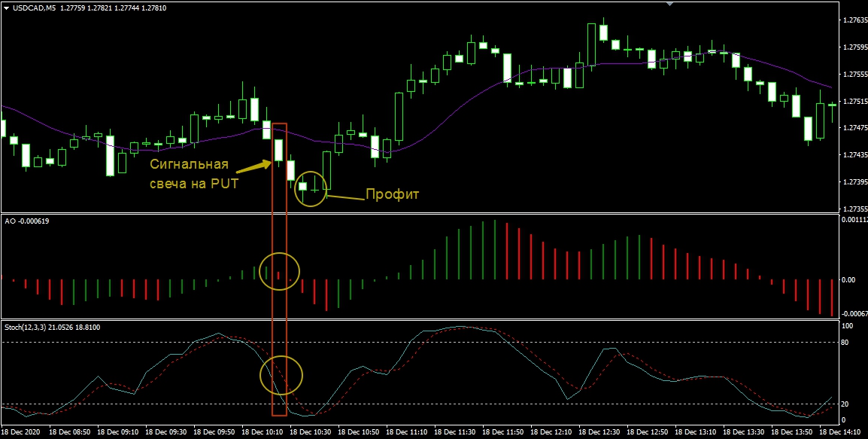Click the 18 Dec 14:10 time label
868x439 pixels.
pos(842,433)
